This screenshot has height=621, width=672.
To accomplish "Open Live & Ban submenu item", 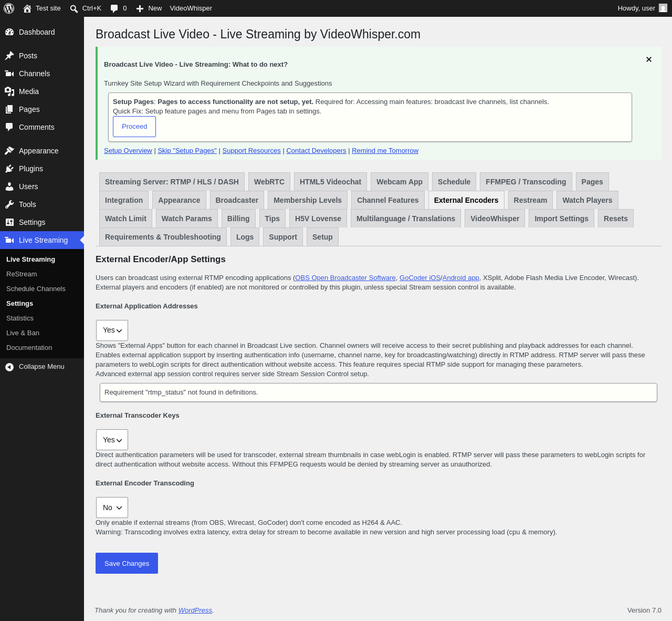I will point(23,333).
